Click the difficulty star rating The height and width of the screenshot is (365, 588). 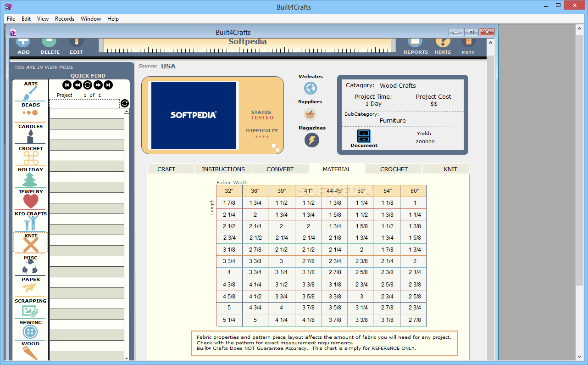(x=262, y=137)
